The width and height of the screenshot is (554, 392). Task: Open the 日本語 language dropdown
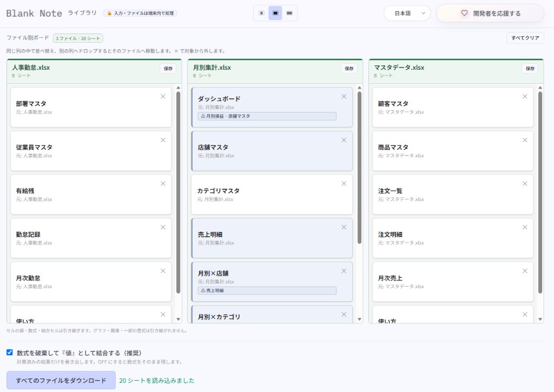click(x=407, y=14)
